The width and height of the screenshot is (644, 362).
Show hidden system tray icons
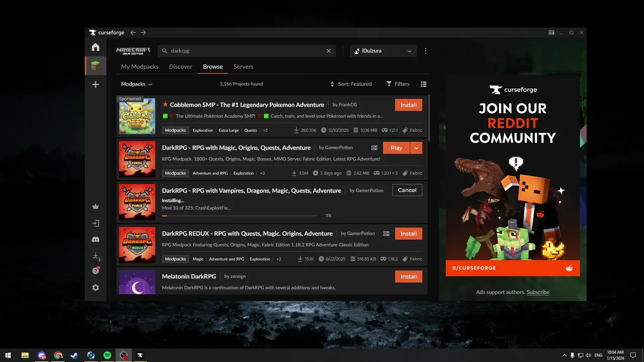[x=564, y=355]
